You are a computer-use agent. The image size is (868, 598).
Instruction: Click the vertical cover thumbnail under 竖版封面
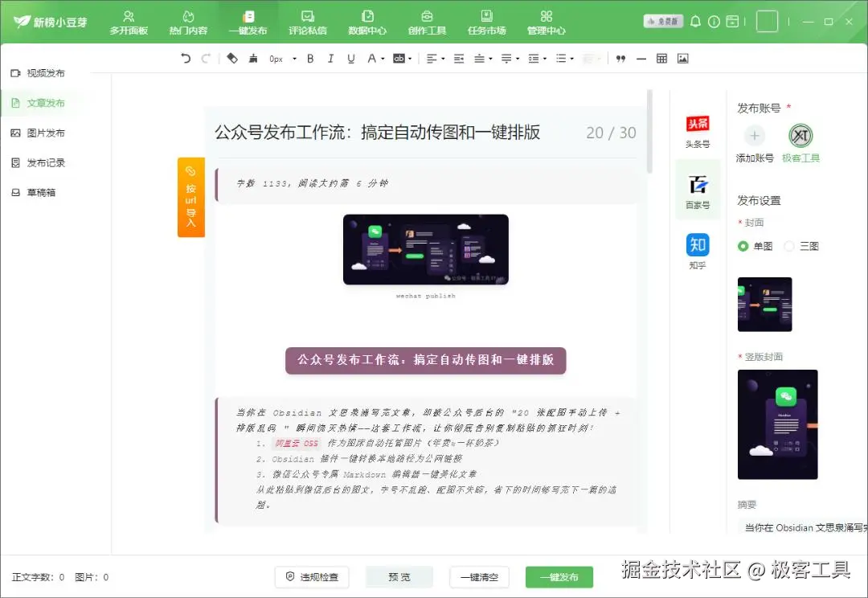[777, 424]
